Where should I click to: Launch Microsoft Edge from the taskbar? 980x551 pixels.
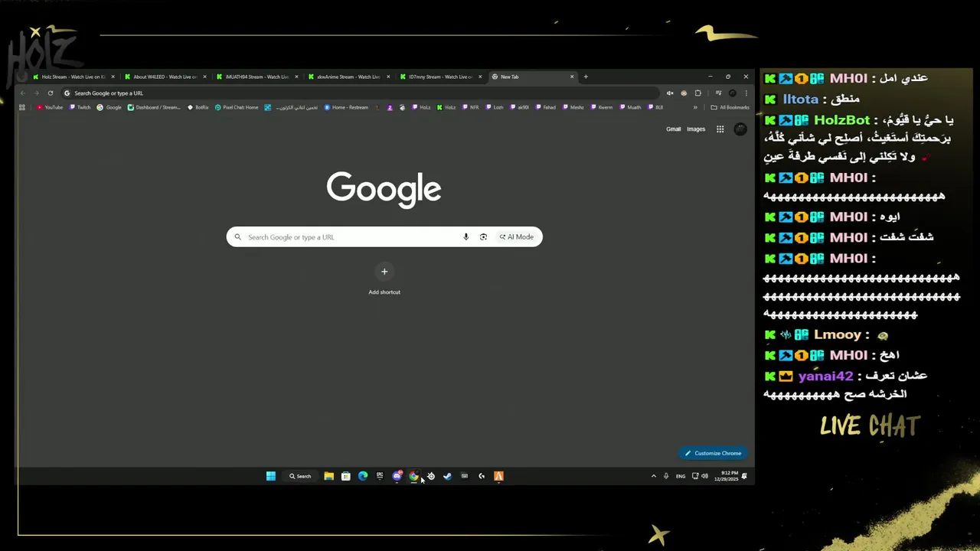(363, 476)
